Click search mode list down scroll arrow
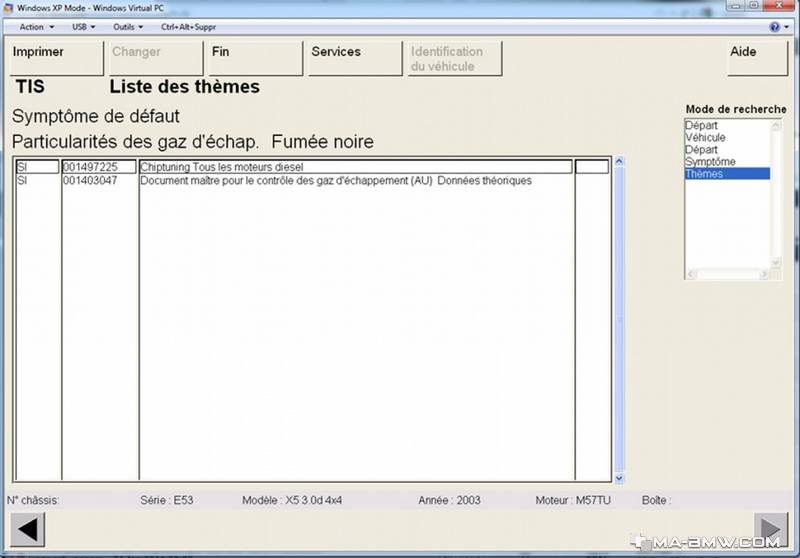 [776, 263]
